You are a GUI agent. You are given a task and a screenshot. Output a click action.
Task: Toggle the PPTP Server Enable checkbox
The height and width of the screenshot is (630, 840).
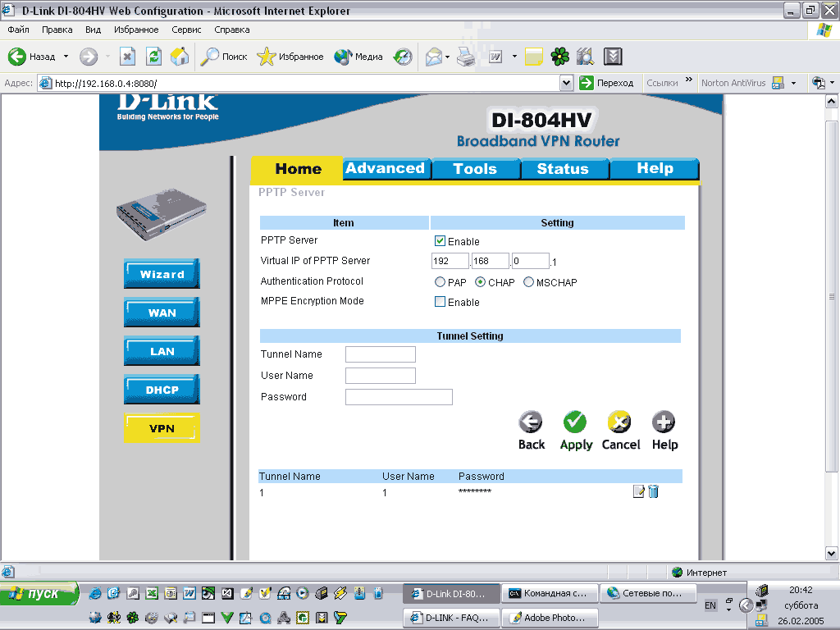tap(440, 240)
